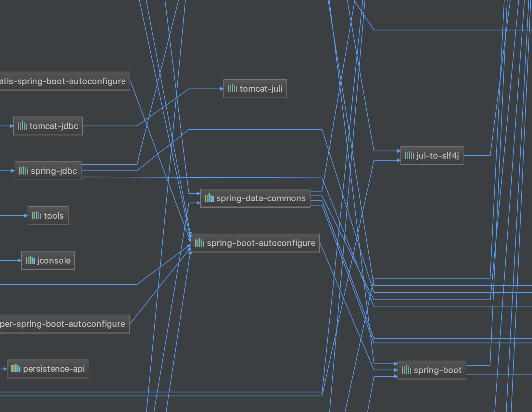Select the tomcat-juli library node icon
Screen dimensions: 532x412
tap(232, 89)
